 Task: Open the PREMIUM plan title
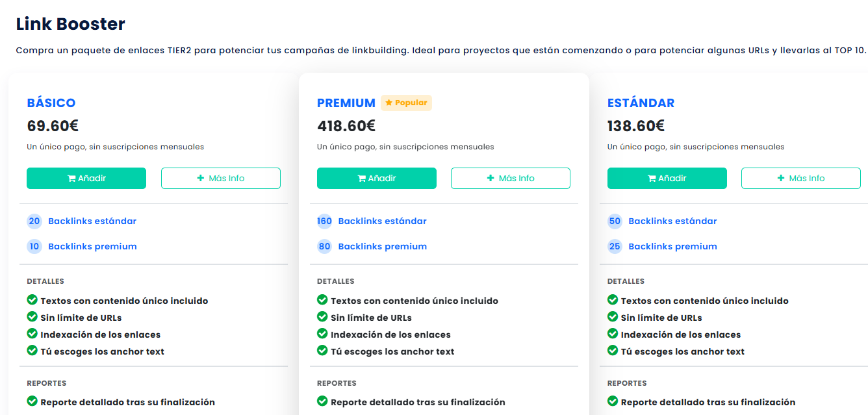click(346, 103)
